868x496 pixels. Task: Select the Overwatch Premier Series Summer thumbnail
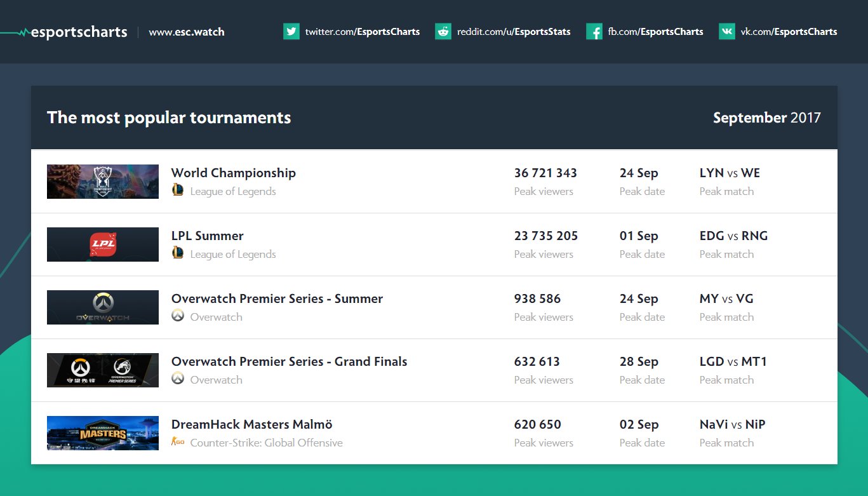click(103, 307)
